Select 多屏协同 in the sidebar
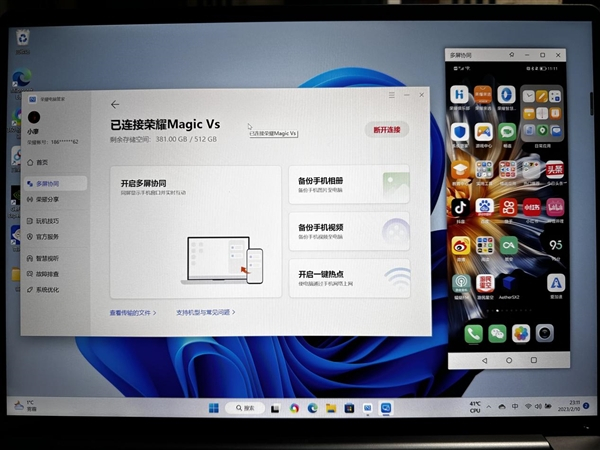This screenshot has height=450, width=600. click(x=55, y=184)
